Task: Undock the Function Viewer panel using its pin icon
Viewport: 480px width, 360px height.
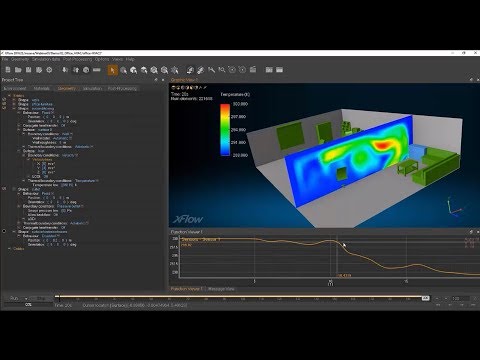Action: click(471, 232)
